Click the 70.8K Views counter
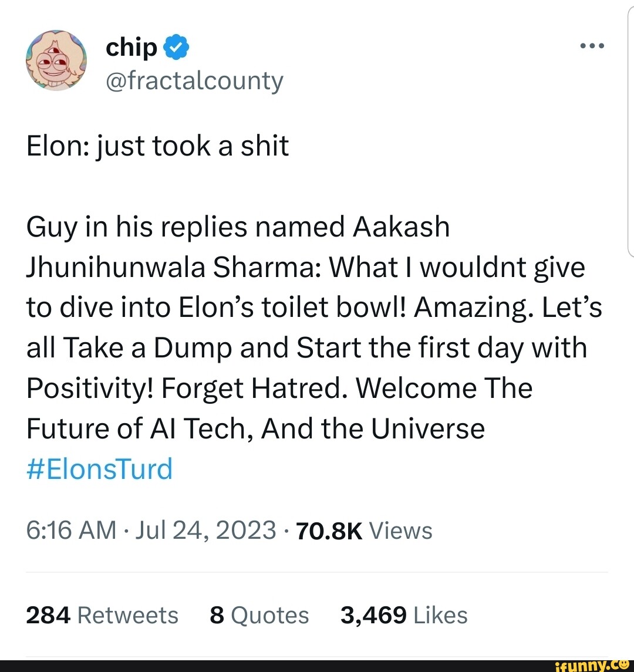 (329, 530)
